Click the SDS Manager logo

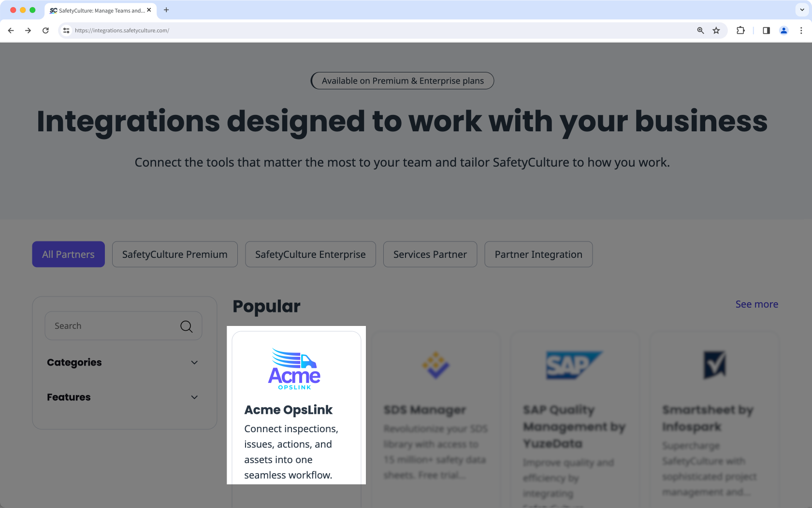point(436,365)
